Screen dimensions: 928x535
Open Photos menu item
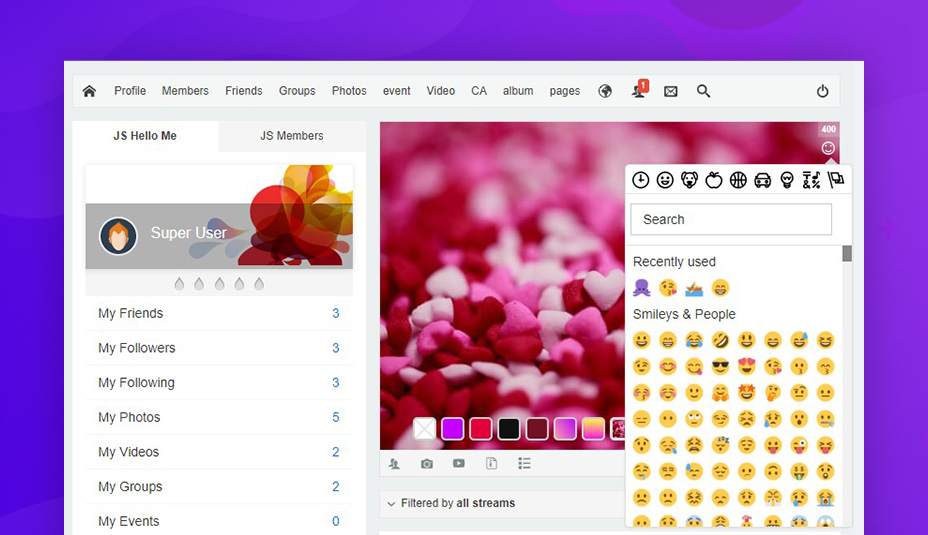coord(349,91)
